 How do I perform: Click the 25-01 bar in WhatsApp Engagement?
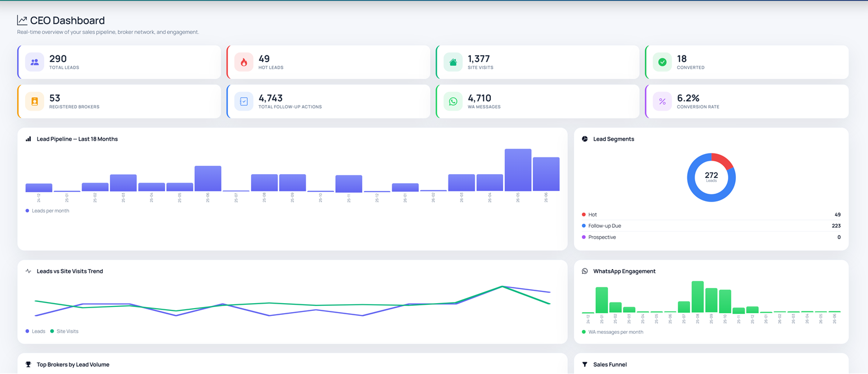click(602, 300)
